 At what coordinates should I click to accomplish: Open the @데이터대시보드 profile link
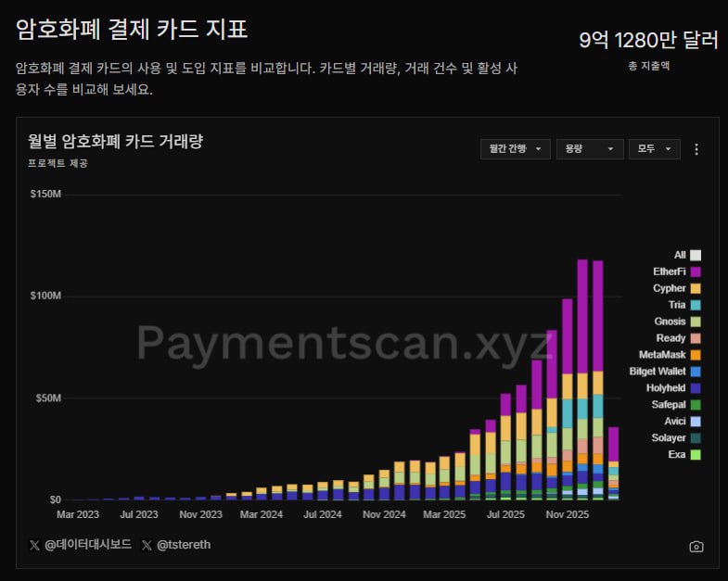[87, 545]
